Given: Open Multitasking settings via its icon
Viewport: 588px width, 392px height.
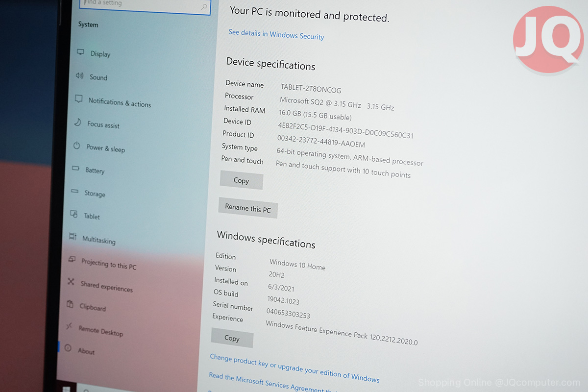Looking at the screenshot, I should 73,237.
